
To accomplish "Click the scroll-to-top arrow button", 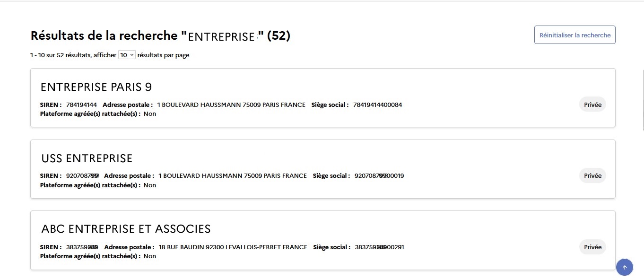I will [x=625, y=267].
